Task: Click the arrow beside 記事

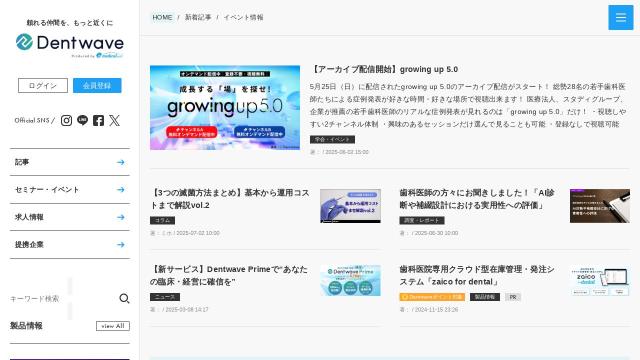Action: click(x=120, y=162)
